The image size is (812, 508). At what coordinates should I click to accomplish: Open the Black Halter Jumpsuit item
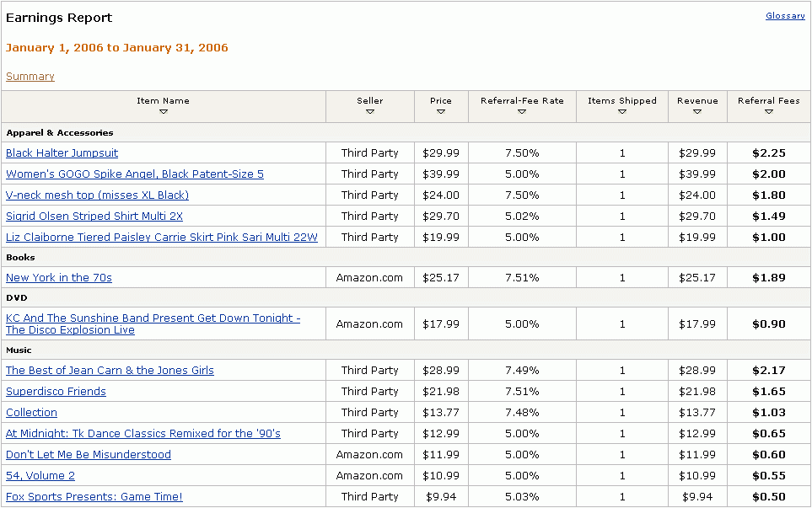[x=62, y=152]
